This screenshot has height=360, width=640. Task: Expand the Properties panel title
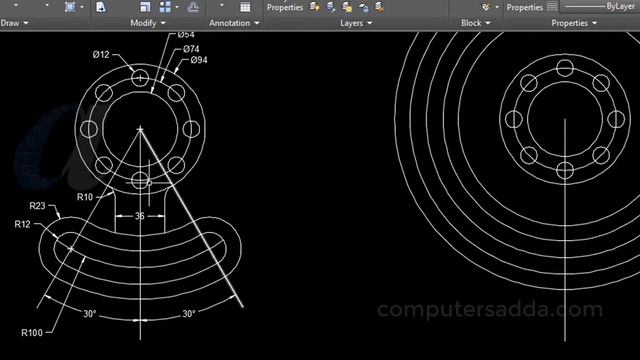coord(574,23)
